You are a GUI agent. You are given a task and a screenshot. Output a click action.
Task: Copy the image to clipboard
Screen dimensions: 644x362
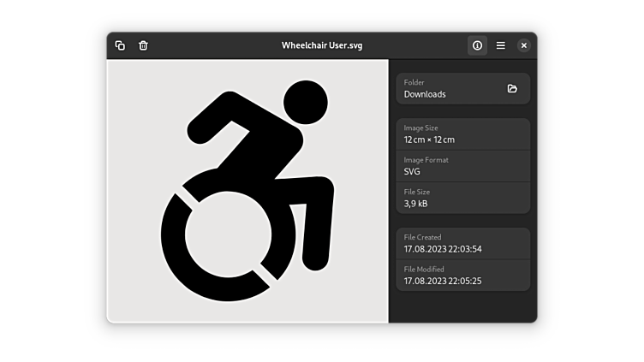[120, 45]
